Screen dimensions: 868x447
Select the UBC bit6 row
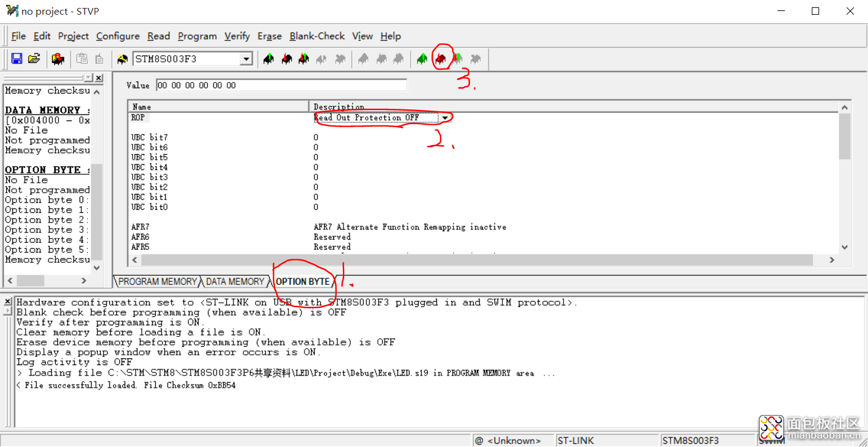pos(149,147)
